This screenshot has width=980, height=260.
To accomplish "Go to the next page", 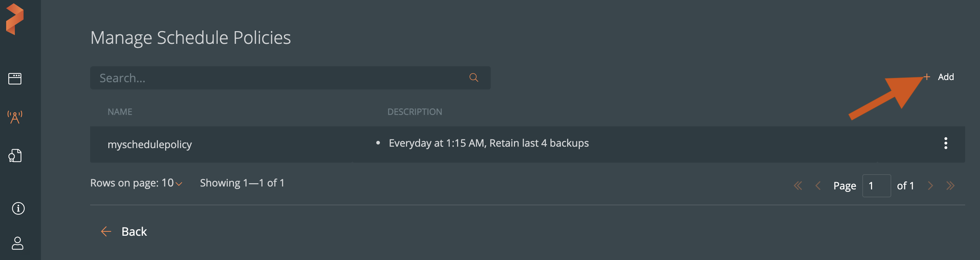I will click(930, 186).
